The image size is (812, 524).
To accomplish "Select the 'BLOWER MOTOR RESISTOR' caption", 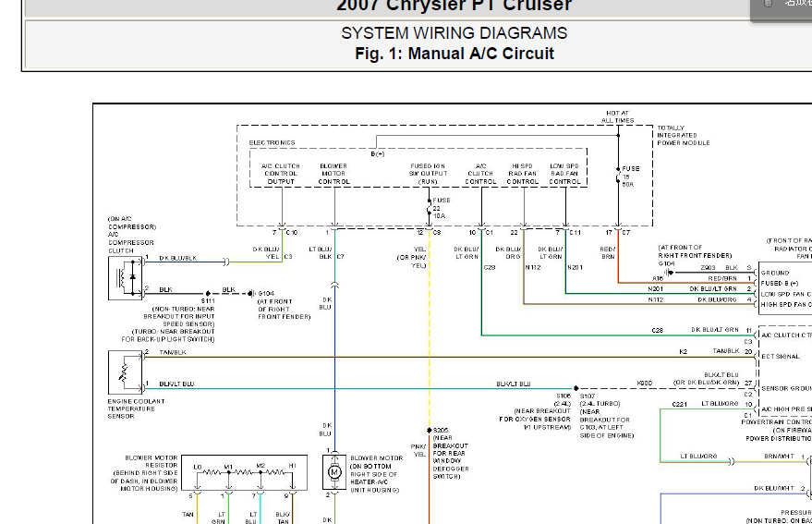I will (x=151, y=462).
